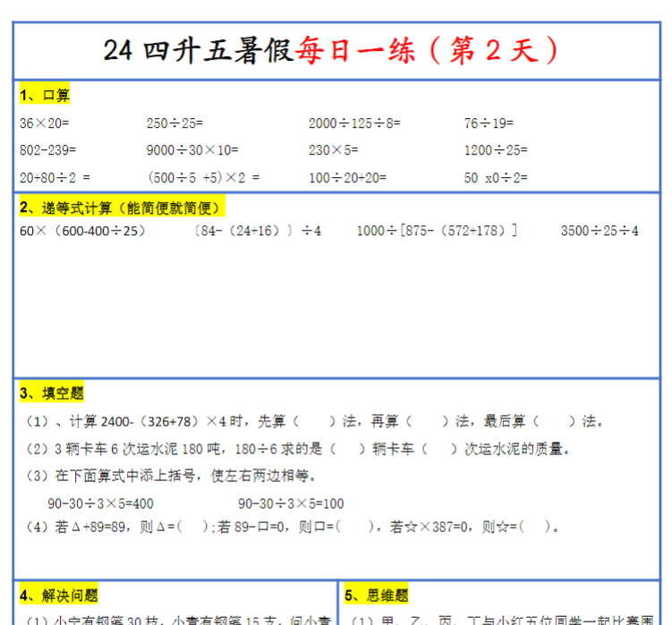Select the heading '5、思维题'
The image size is (672, 625).
[x=377, y=595]
